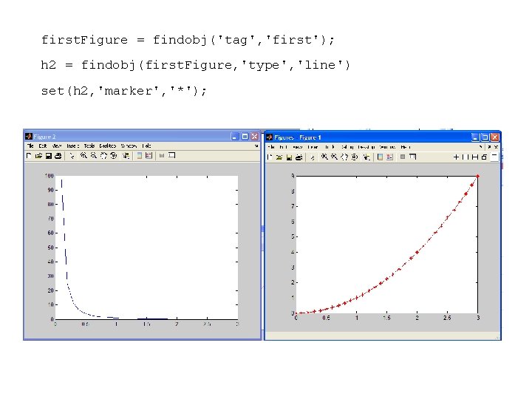Open File menu in Figure 1 window

point(271,147)
